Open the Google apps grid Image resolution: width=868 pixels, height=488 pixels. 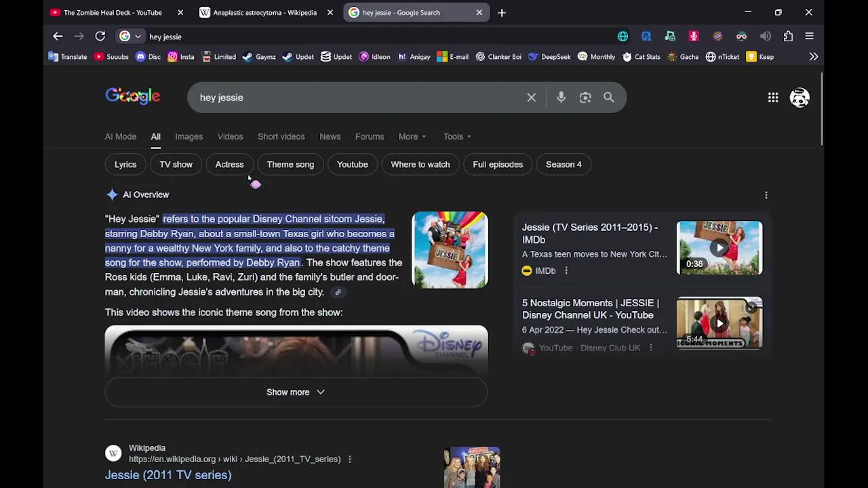coord(773,98)
